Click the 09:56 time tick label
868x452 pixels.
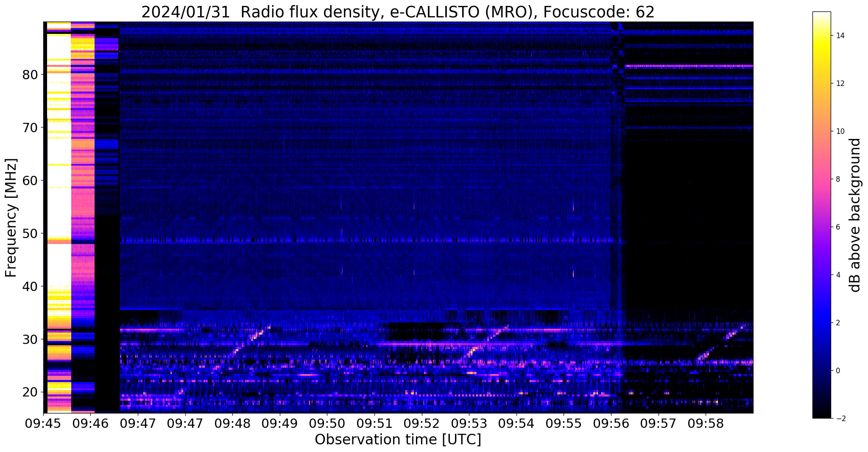(x=611, y=424)
